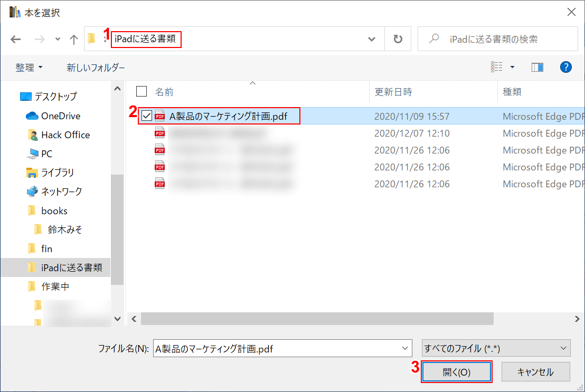Sort by 名前 column header
585x392 pixels.
click(x=165, y=92)
